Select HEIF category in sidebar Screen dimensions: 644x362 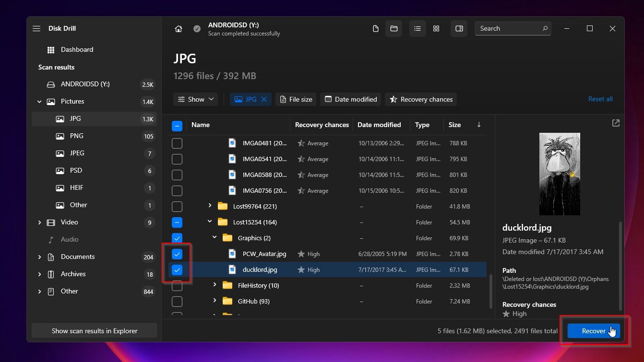tap(94, 188)
